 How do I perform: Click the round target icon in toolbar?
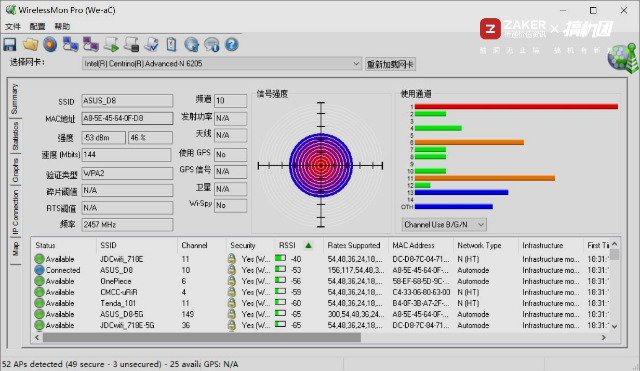click(x=50, y=44)
